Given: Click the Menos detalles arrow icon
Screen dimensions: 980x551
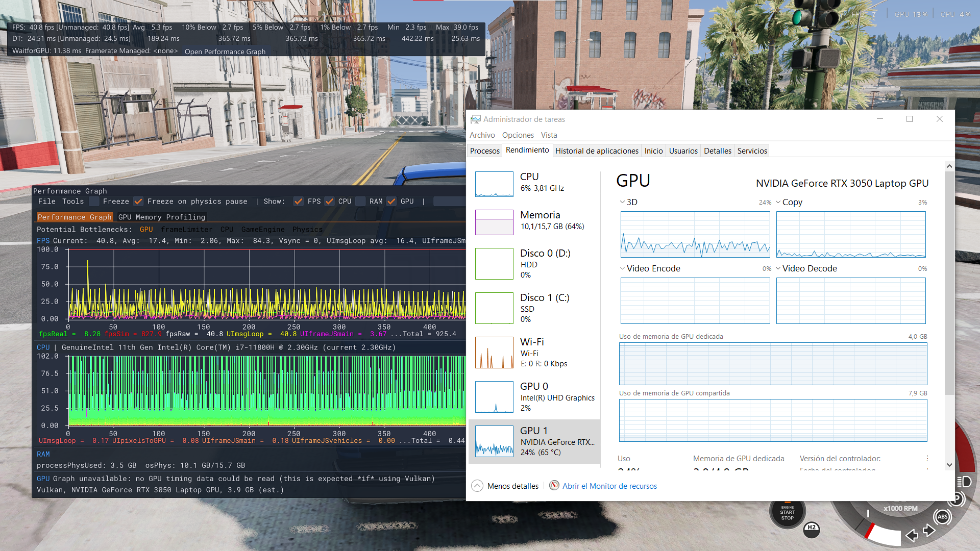Looking at the screenshot, I should 477,486.
